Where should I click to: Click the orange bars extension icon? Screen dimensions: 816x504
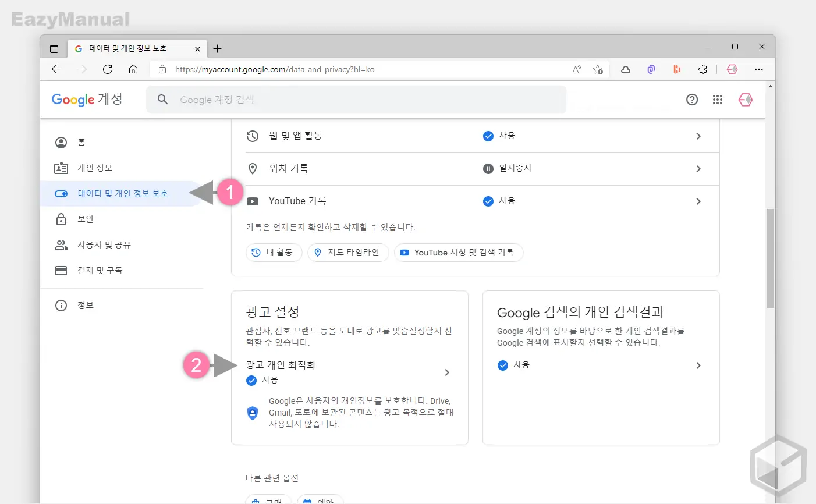[677, 69]
